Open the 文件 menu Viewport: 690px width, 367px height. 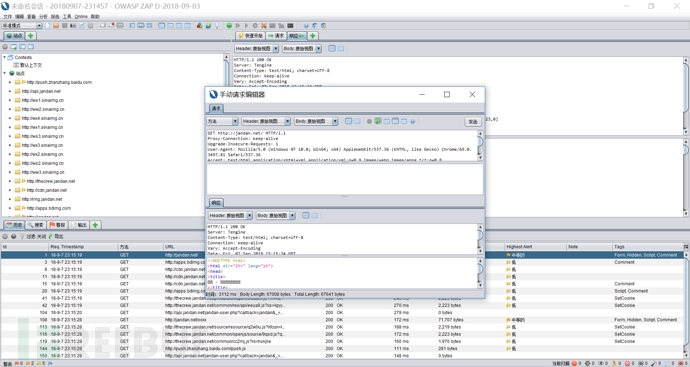[7, 16]
